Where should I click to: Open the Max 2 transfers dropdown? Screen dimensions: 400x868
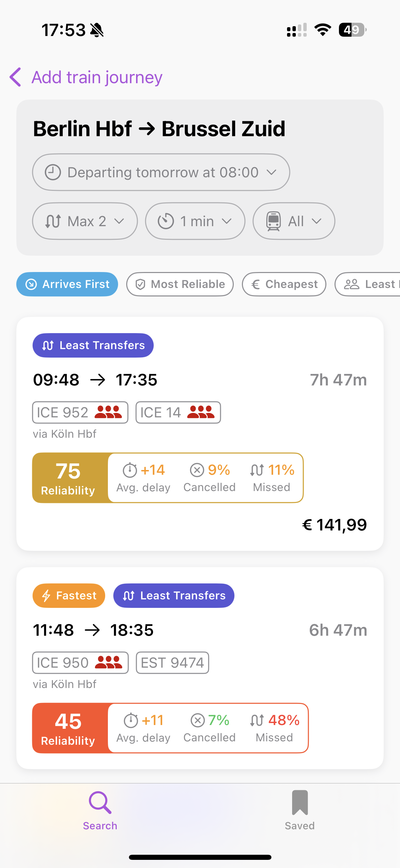[x=85, y=221]
